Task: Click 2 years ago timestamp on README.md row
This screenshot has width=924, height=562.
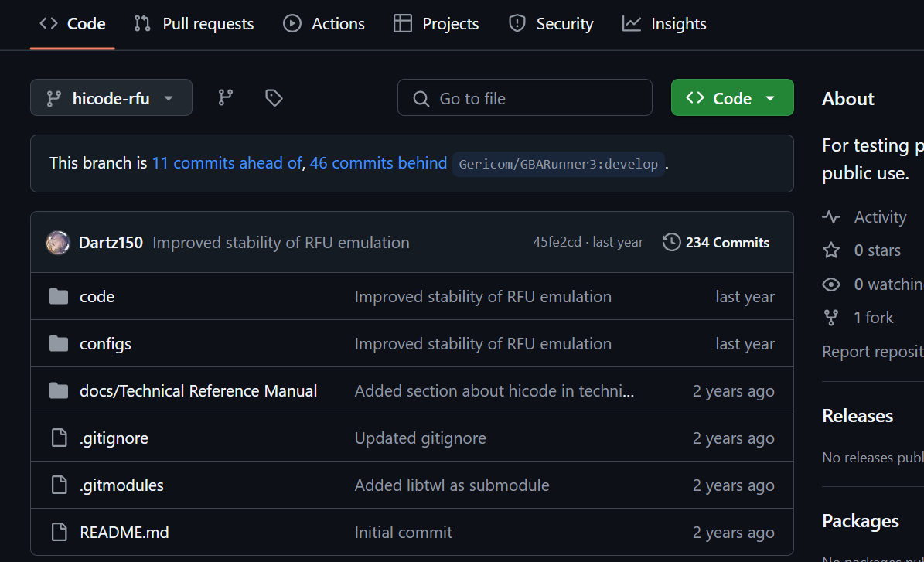Action: click(x=734, y=532)
